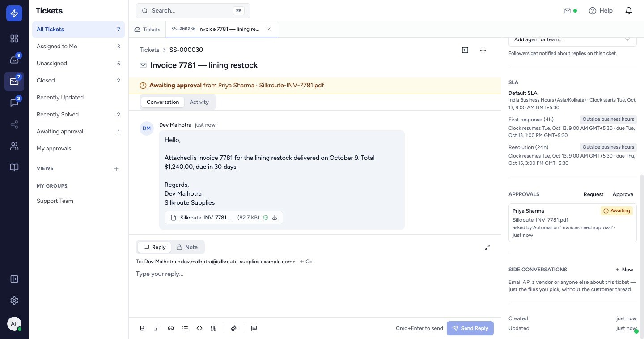Select the Reply mode tab
Screen dimensions: 644x339
pyautogui.click(x=154, y=247)
